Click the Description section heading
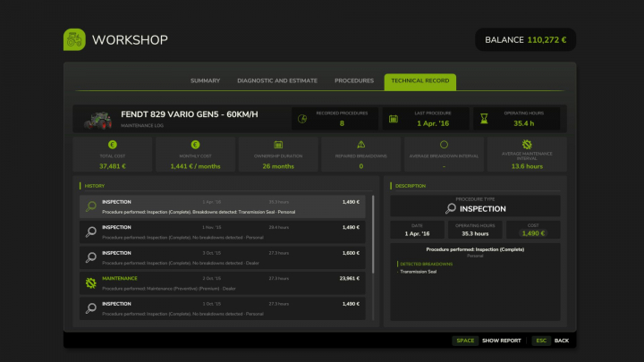 coord(411,186)
